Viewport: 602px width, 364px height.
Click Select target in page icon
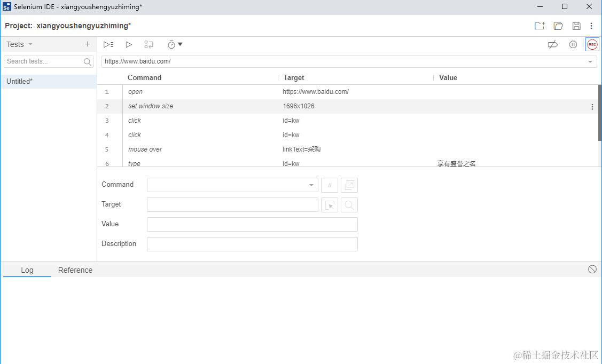pyautogui.click(x=330, y=205)
